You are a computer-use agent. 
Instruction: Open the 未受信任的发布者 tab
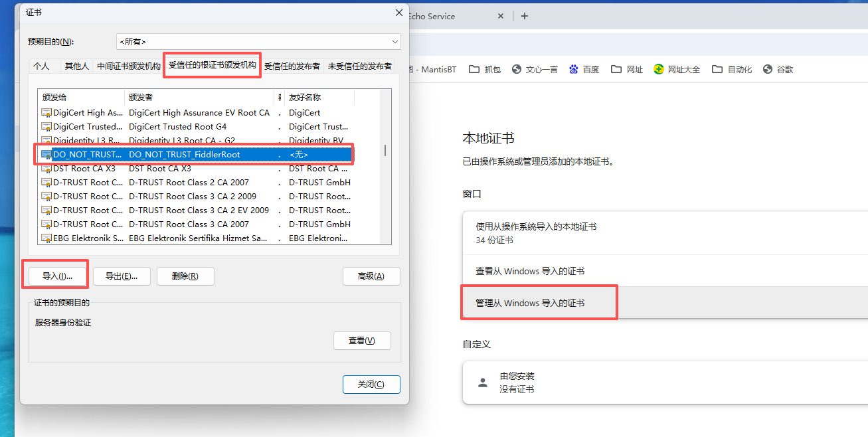[359, 66]
